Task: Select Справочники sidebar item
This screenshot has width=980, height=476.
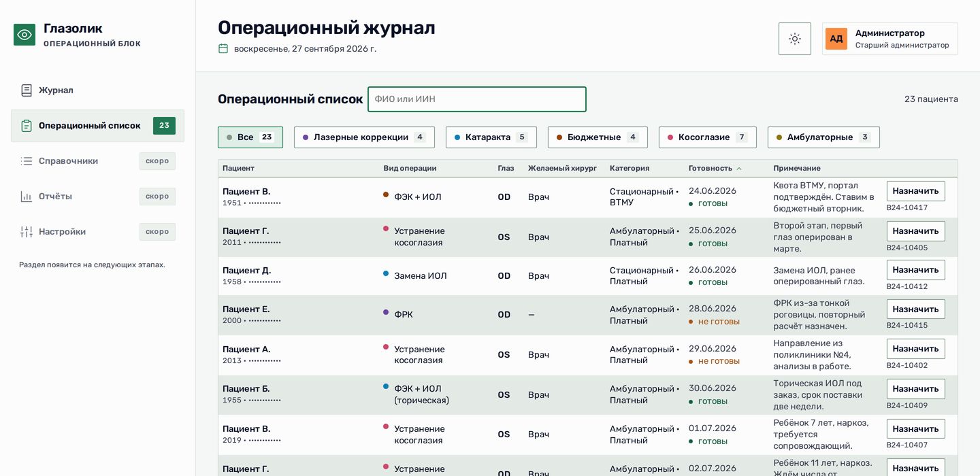Action: [97, 161]
